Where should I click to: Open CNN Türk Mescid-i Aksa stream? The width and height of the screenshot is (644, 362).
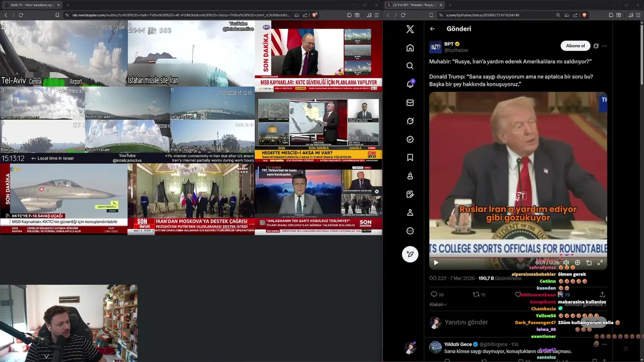click(x=318, y=127)
